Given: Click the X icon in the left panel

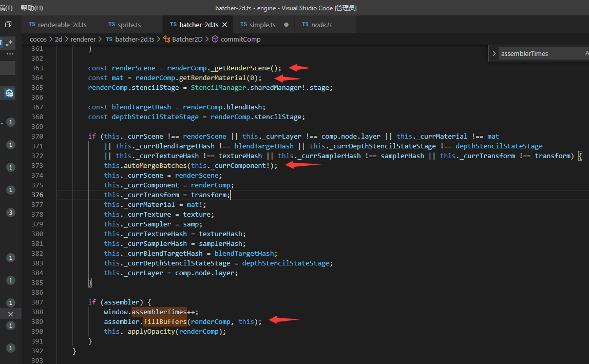Looking at the screenshot, I should [10, 314].
